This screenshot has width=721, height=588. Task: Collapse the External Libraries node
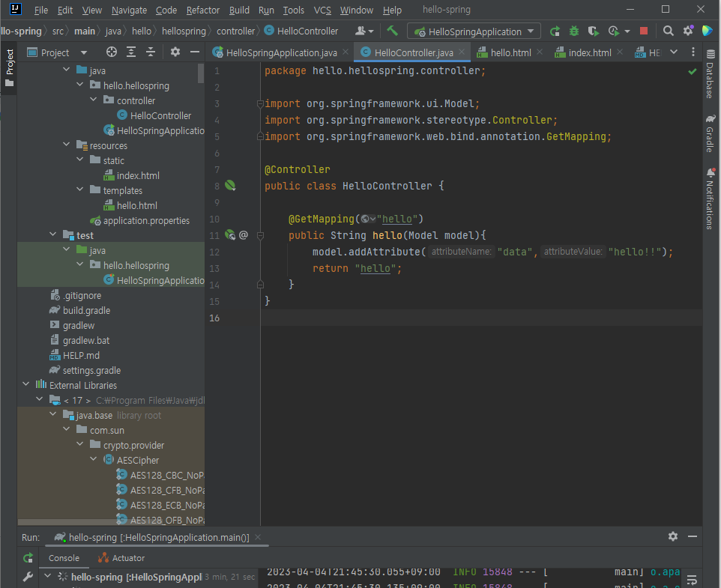click(27, 385)
